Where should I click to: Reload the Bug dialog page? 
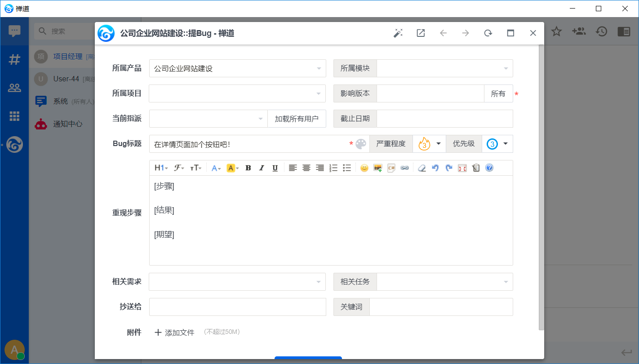point(488,33)
